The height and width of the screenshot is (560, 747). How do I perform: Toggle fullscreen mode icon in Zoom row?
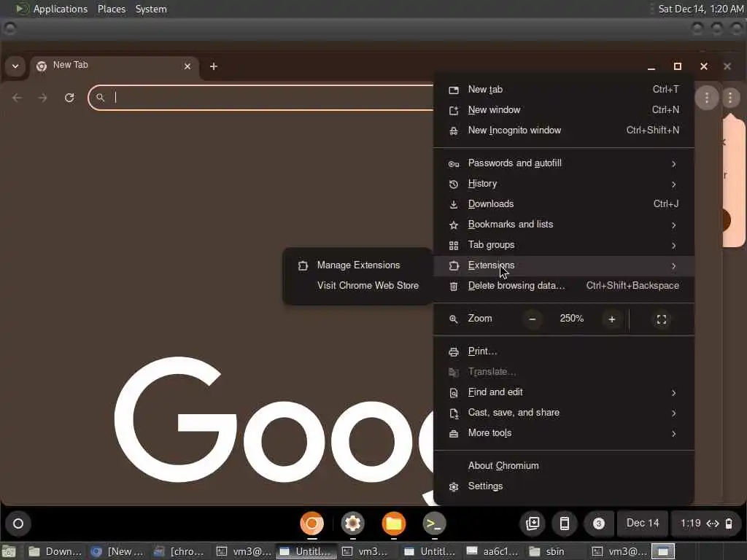tap(662, 319)
